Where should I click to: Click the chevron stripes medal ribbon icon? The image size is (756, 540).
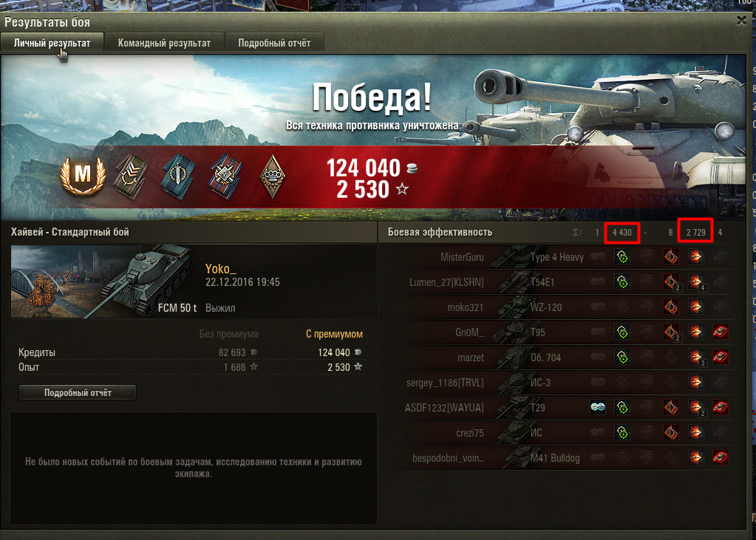(131, 177)
